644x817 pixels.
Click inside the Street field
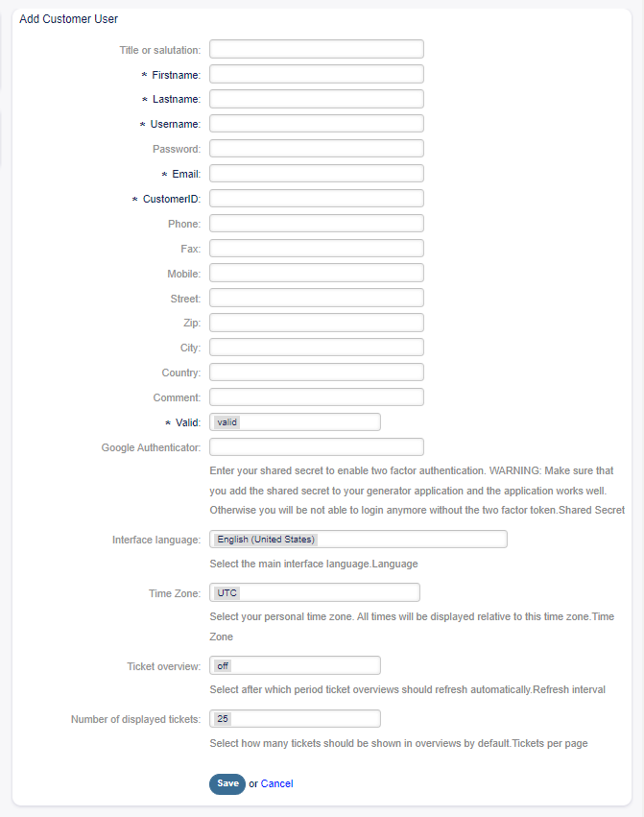pos(316,298)
